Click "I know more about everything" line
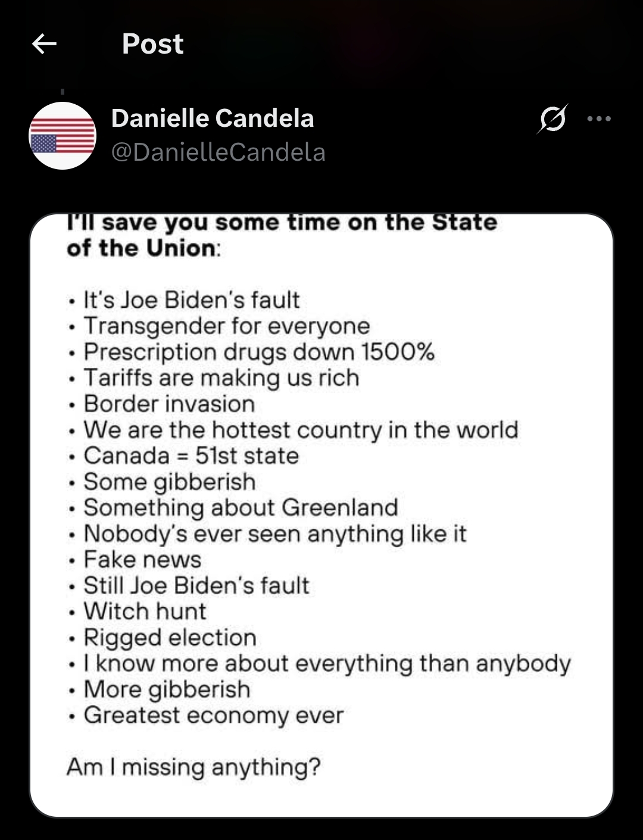The height and width of the screenshot is (840, 643). pyautogui.click(x=327, y=663)
